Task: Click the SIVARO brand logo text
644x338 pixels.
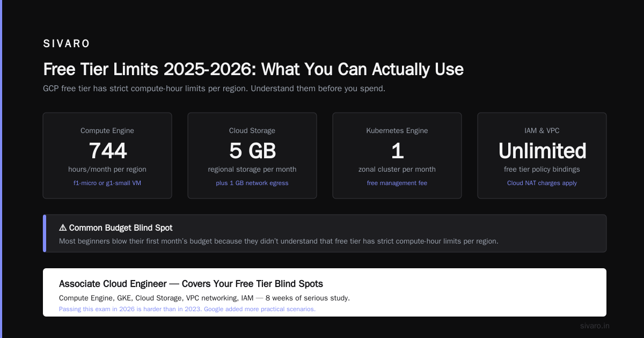Action: click(x=67, y=44)
